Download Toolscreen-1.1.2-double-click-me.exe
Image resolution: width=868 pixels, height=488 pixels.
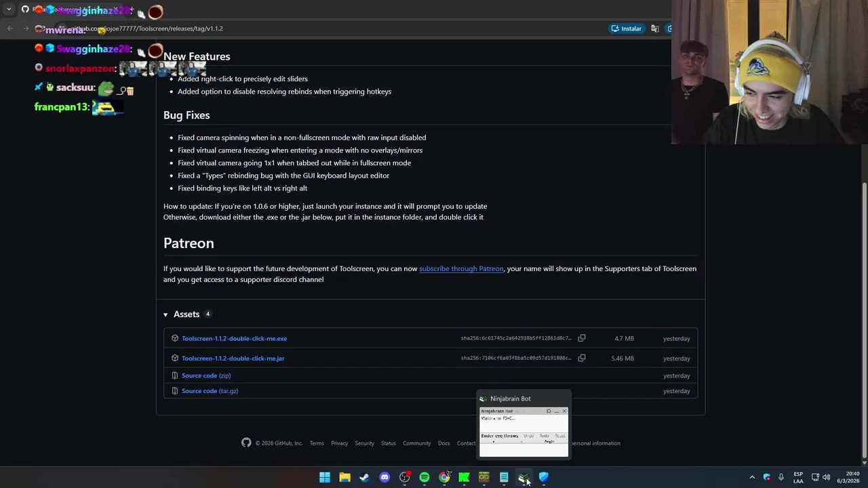tap(234, 338)
